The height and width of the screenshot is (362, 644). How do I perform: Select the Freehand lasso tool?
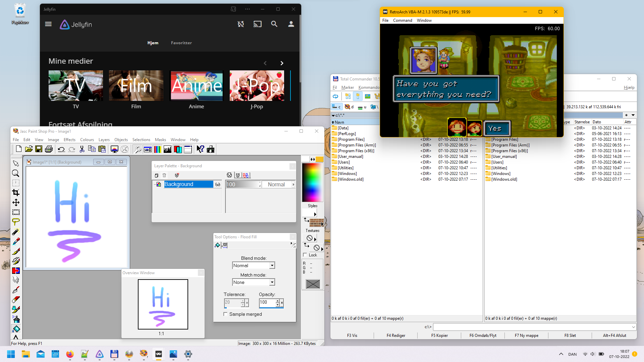(x=16, y=222)
